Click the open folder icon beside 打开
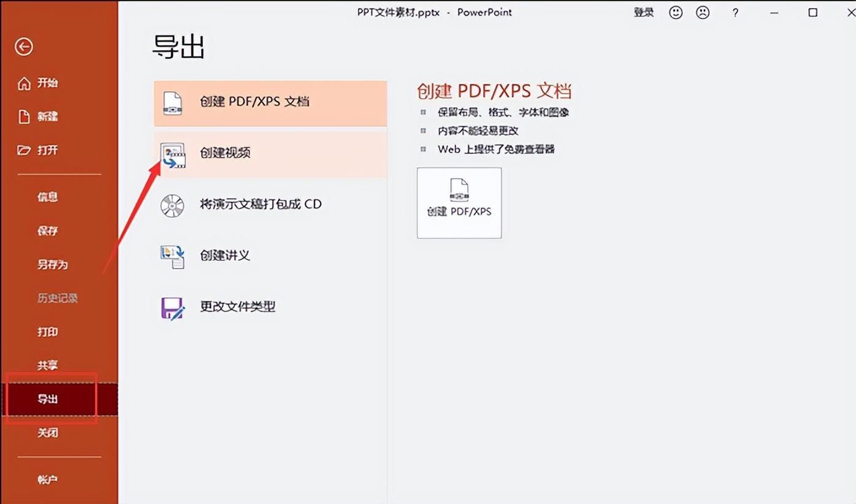Image resolution: width=856 pixels, height=504 pixels. click(x=24, y=150)
